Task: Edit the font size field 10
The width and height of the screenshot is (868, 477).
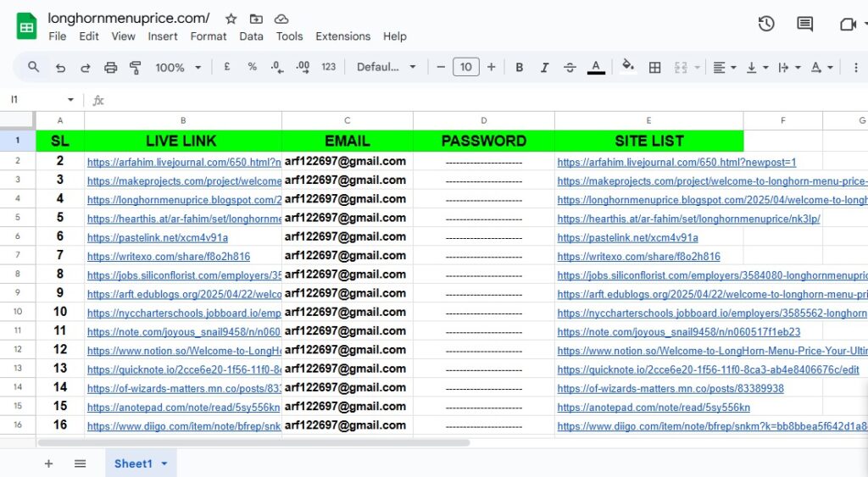Action: (465, 67)
